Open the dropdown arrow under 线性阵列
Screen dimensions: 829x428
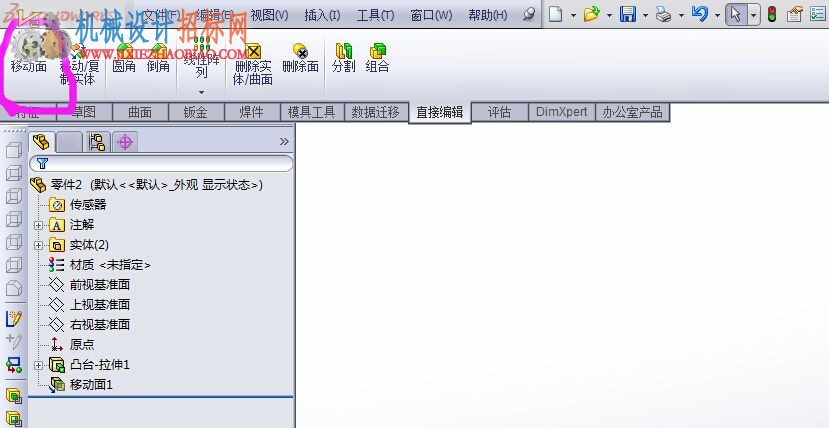[201, 92]
